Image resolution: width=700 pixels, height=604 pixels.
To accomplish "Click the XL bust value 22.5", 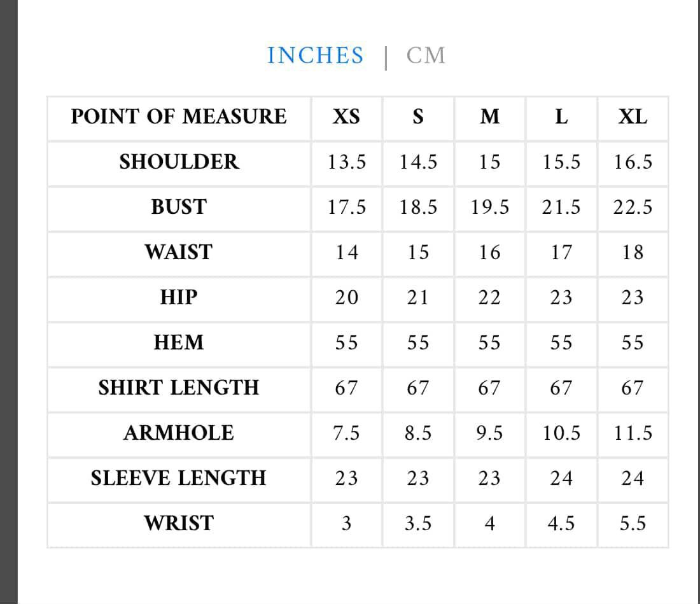I will point(633,207).
